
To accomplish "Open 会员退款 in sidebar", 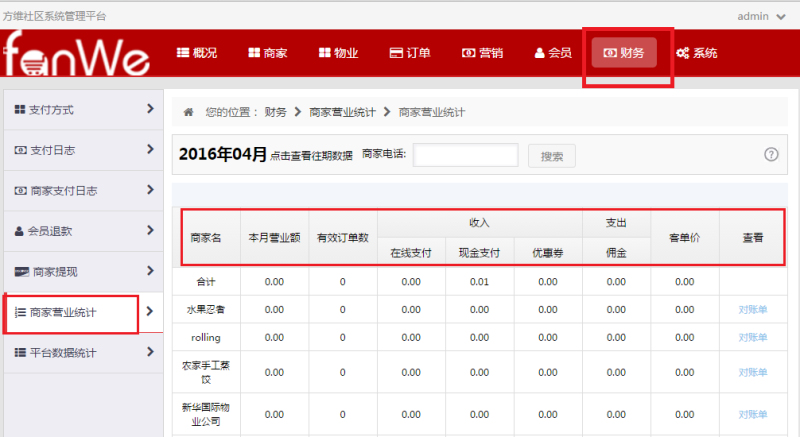I will click(82, 231).
